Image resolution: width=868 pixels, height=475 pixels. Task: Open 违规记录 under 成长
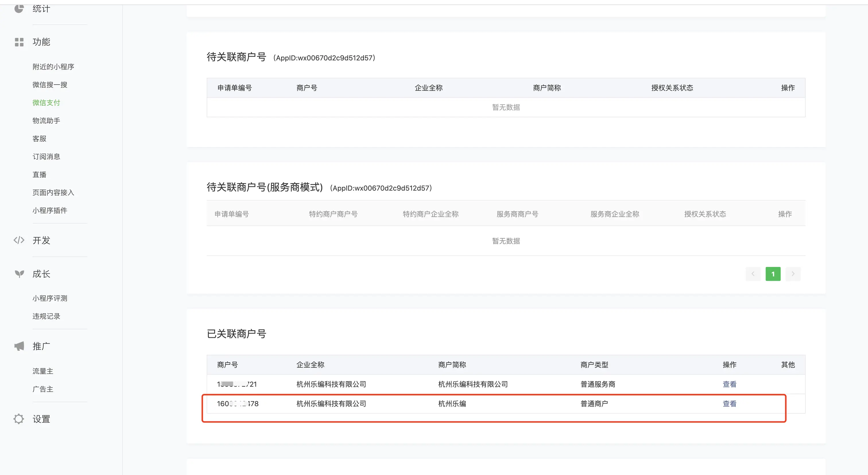click(46, 316)
